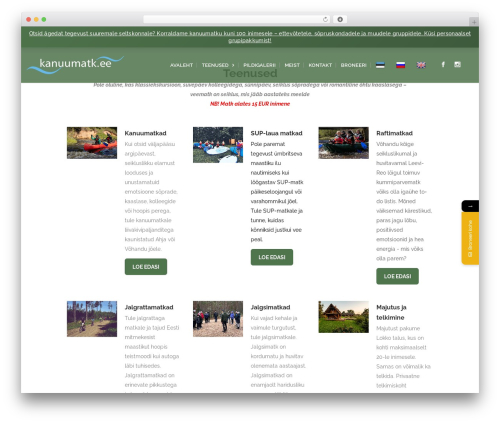500x423 pixels.
Task: Open the SUP-laua matkad heading
Action: pyautogui.click(x=276, y=133)
